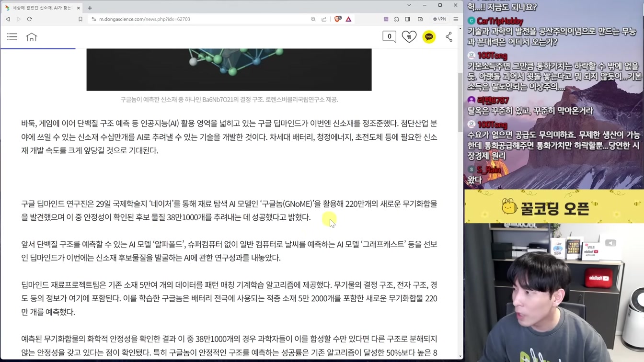Click the VPN button in toolbar
This screenshot has height=362, width=644.
(439, 19)
